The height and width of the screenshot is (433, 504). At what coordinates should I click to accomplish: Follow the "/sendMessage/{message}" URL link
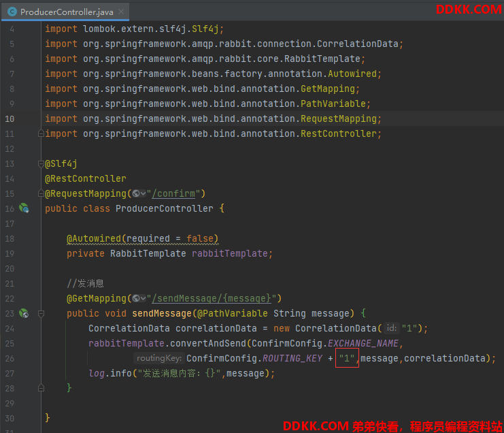click(x=212, y=298)
